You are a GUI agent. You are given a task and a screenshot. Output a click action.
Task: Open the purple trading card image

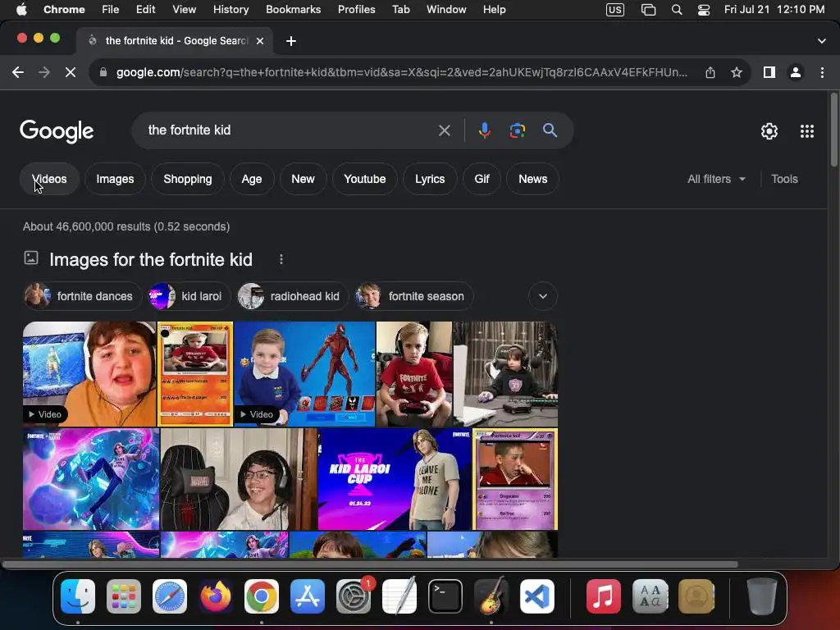coord(515,479)
